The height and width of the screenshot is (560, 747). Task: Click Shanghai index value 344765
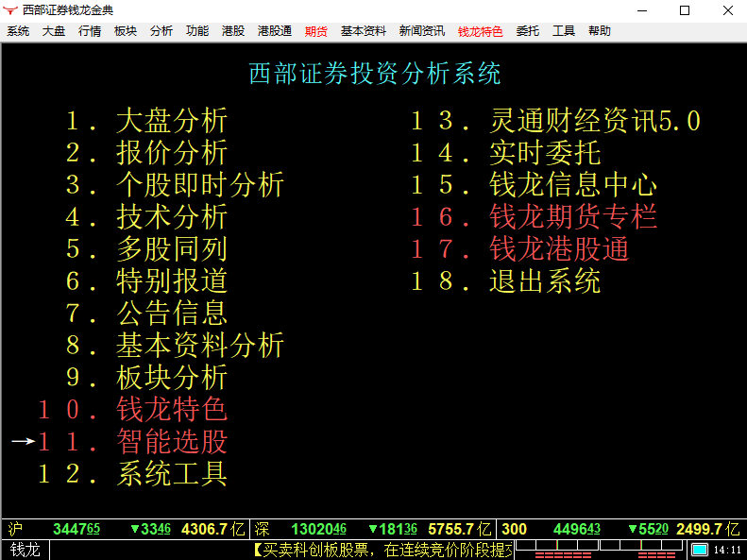[x=76, y=529]
